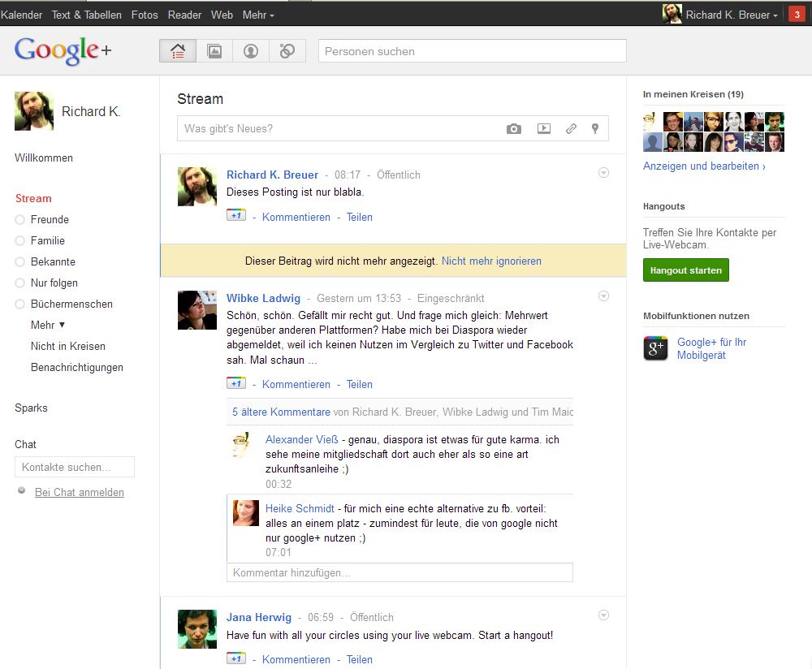The image size is (812, 669).
Task: Focus the Personen suchen search field
Action: pos(472,51)
